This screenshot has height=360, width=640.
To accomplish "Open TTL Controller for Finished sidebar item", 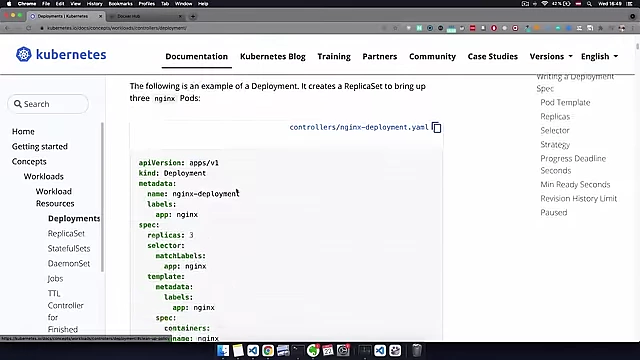I will (65, 311).
